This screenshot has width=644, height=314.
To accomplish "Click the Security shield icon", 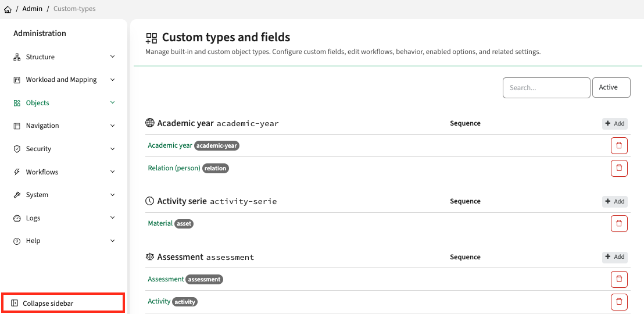I will (17, 149).
